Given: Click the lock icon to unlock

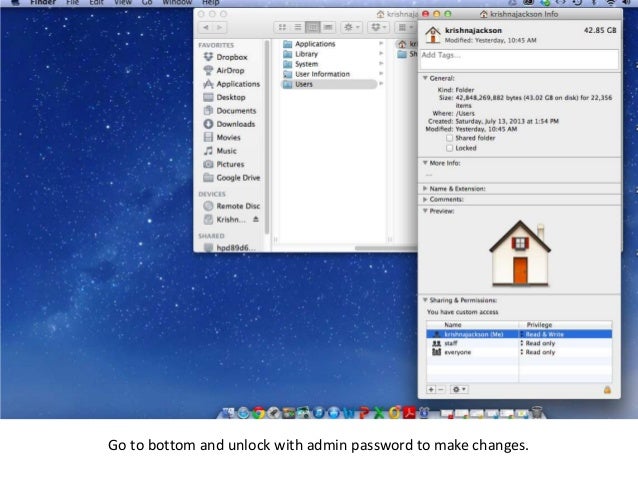Looking at the screenshot, I should [x=607, y=389].
